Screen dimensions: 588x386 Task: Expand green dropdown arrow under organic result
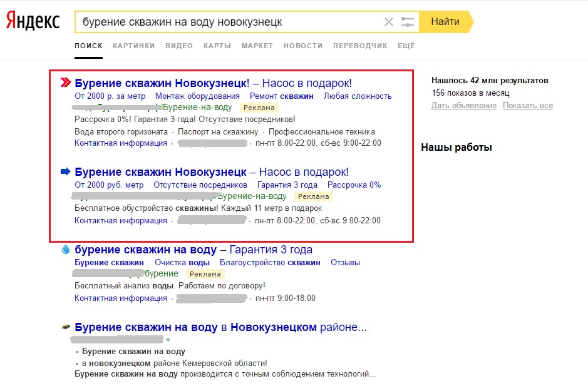(x=168, y=340)
